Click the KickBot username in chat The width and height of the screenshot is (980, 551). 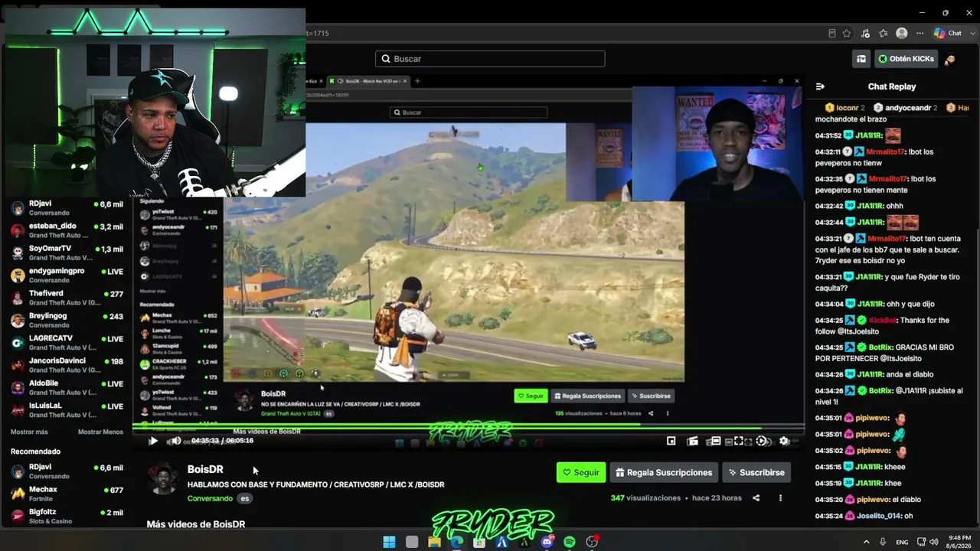click(x=883, y=320)
